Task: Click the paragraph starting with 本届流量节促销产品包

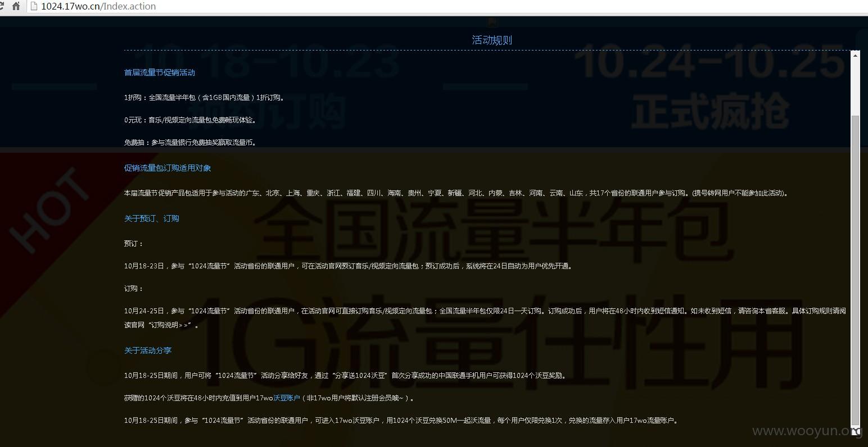Action: tap(456, 193)
